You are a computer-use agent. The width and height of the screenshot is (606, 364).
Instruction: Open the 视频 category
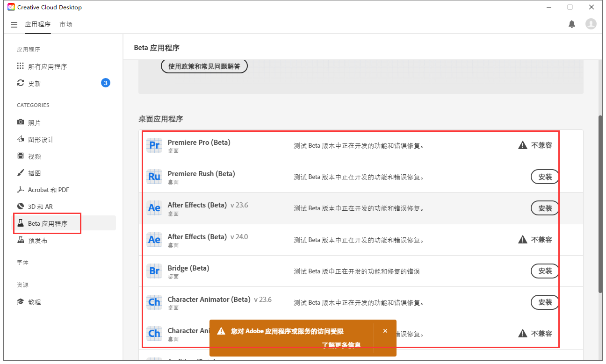pos(35,156)
